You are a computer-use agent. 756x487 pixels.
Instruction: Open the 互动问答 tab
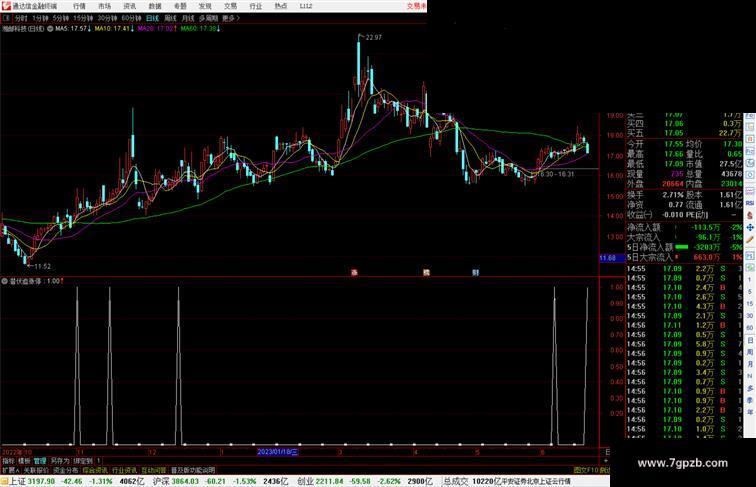(x=154, y=470)
